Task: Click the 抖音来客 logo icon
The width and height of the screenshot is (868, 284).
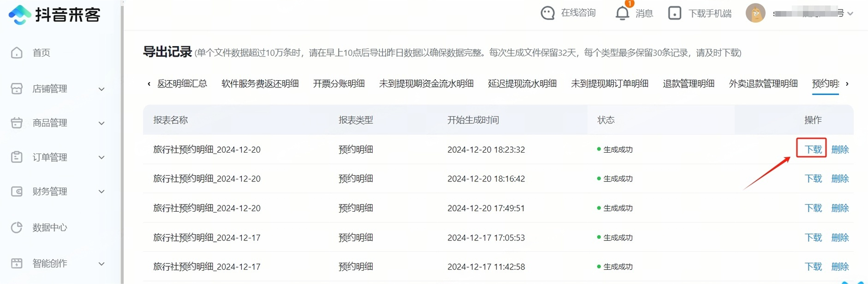Action: pos(20,15)
